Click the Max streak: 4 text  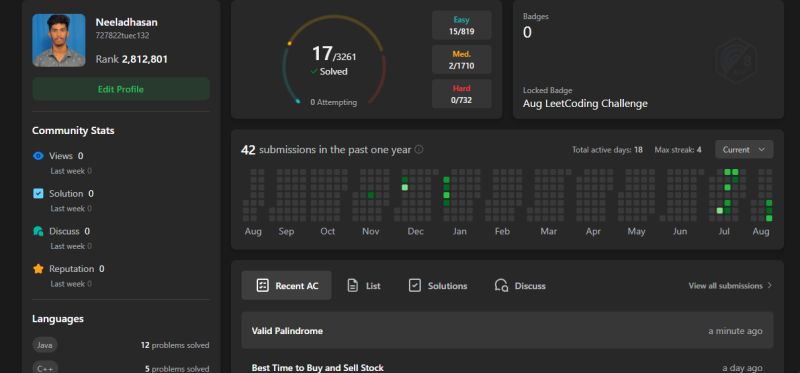click(678, 150)
